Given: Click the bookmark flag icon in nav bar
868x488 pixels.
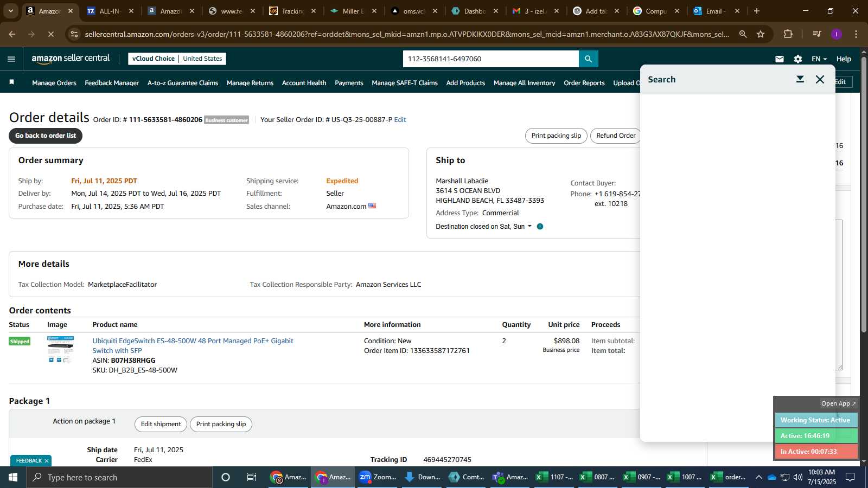Looking at the screenshot, I should pyautogui.click(x=11, y=82).
